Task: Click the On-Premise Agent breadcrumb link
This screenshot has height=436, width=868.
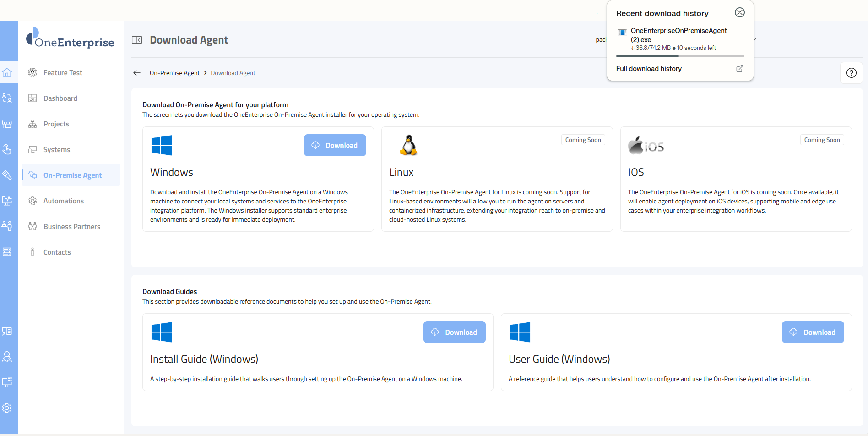Action: pos(174,73)
